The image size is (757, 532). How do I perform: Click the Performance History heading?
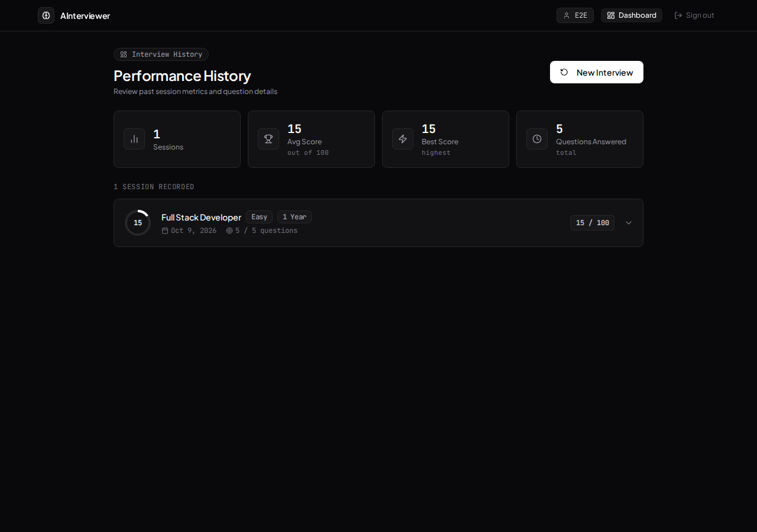pyautogui.click(x=182, y=76)
